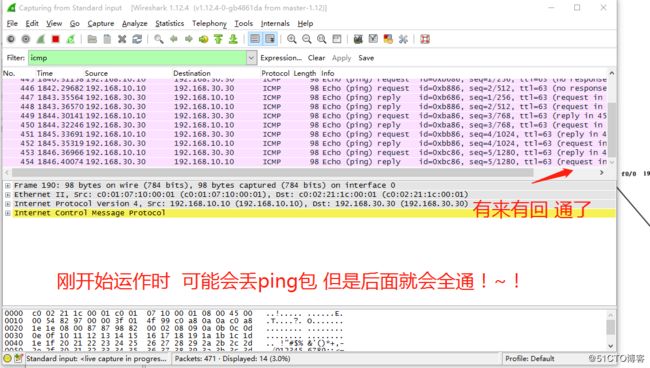Screen dimensions: 650x368
Task: Stop the running capture (red square)
Action: [56, 39]
